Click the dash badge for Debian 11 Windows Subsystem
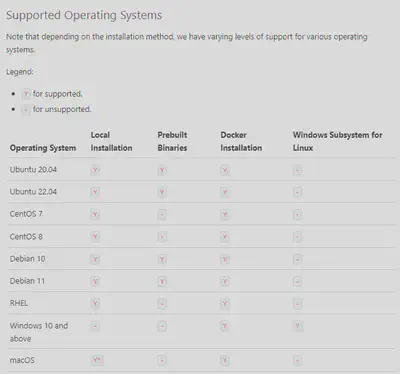This screenshot has height=374, width=400. [x=298, y=282]
